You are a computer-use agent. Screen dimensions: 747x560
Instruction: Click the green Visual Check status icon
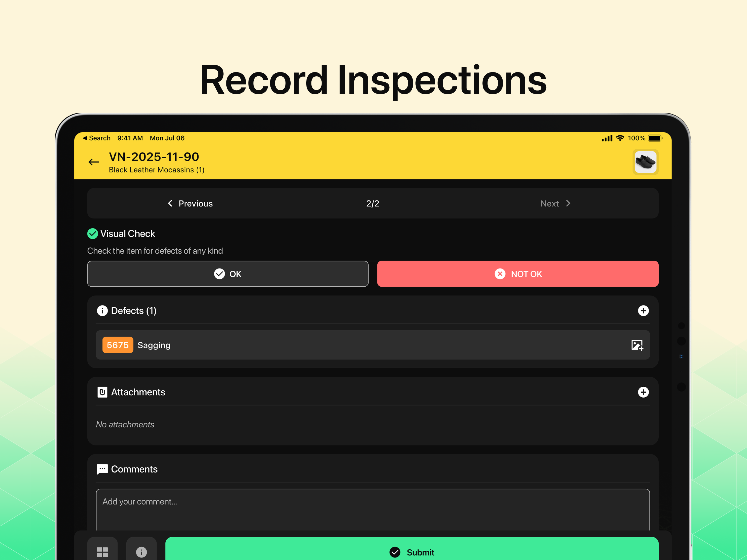[92, 234]
